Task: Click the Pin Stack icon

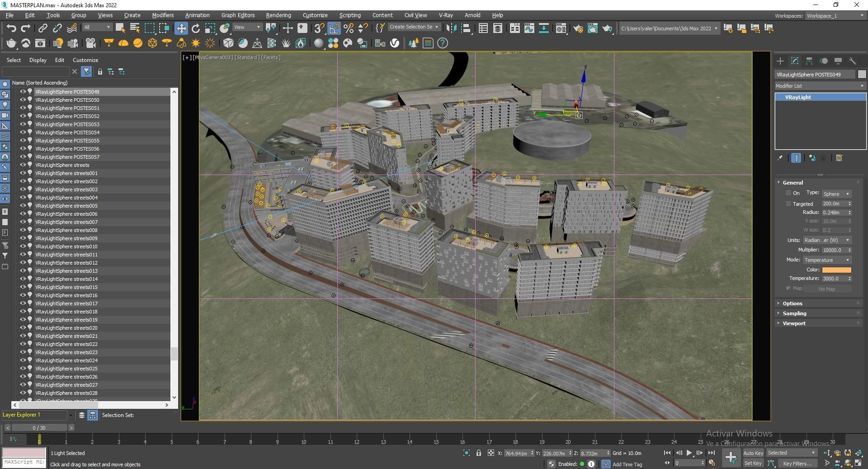Action: (x=780, y=158)
